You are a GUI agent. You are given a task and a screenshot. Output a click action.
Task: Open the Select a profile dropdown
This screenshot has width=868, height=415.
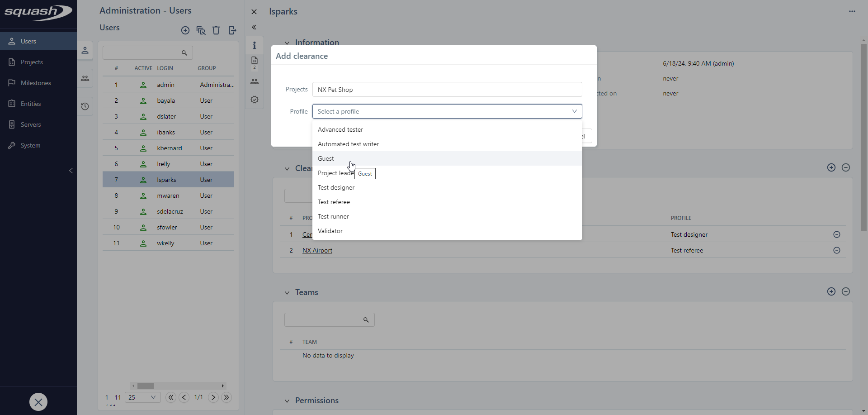tap(447, 111)
